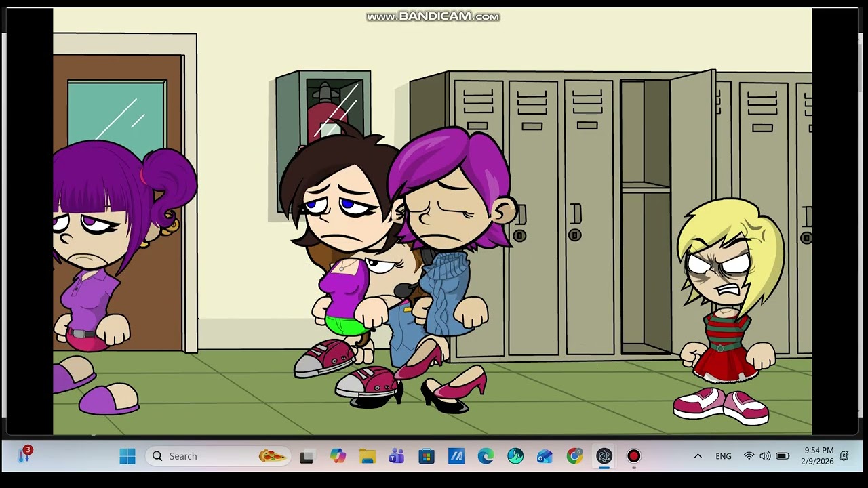
Task: Open Microsoft Teams from the taskbar
Action: point(397,456)
